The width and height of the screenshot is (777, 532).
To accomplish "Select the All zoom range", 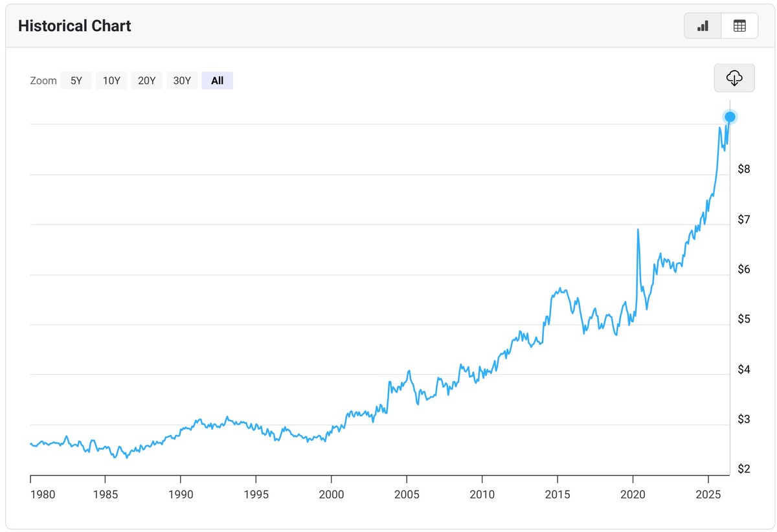I will [217, 81].
